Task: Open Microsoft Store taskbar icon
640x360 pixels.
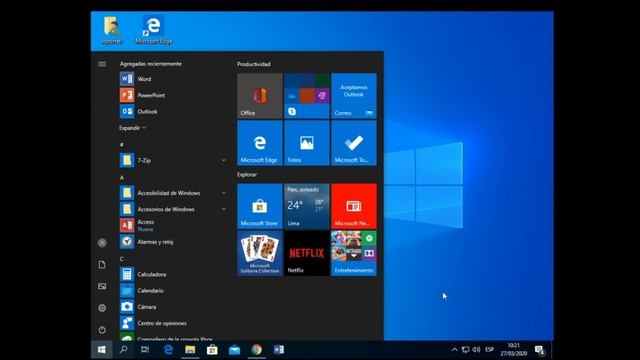Action: tap(212, 350)
